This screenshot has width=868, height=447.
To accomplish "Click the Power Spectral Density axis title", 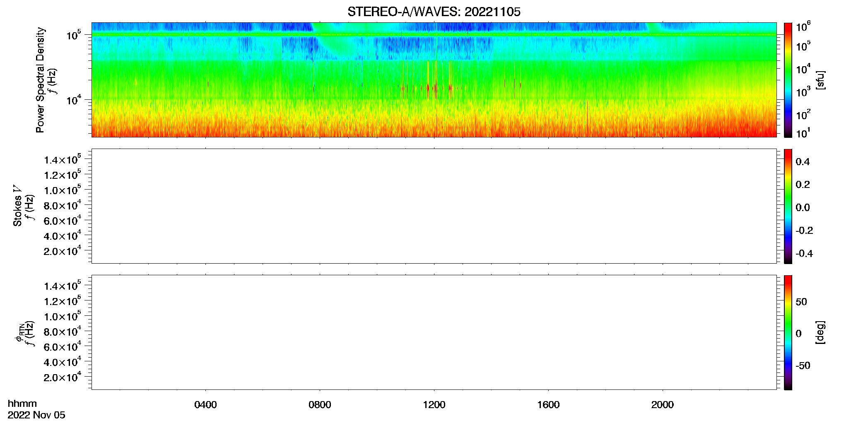I will pos(40,80).
